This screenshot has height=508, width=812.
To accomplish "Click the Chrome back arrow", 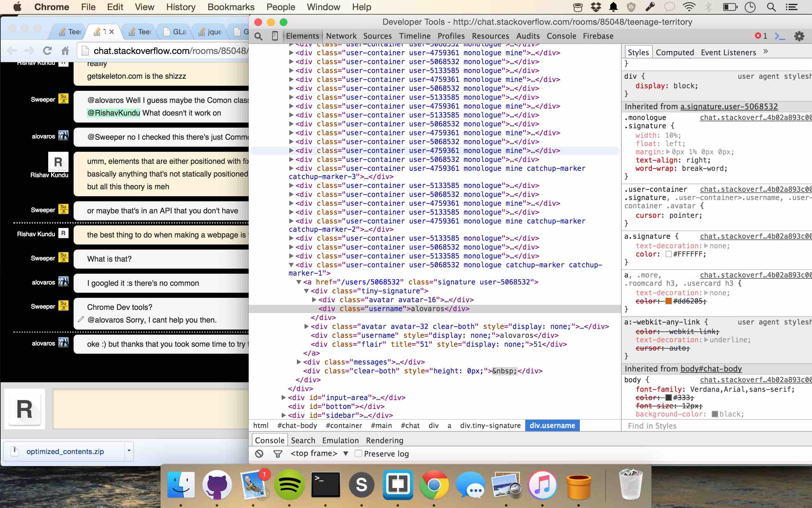I will pos(12,51).
